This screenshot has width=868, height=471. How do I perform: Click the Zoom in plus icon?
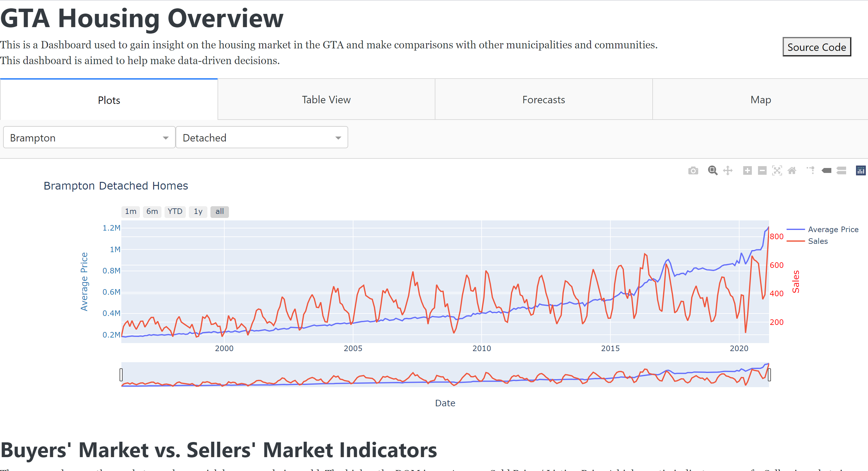coord(747,170)
